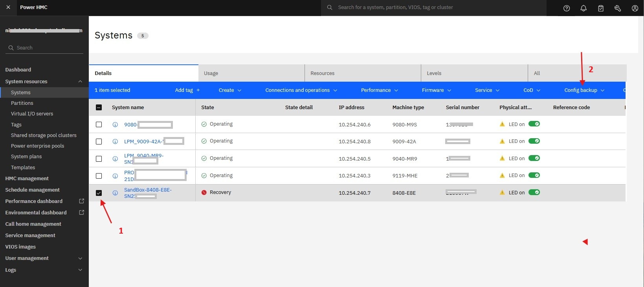
Task: Click the global search magnifier icon
Action: (330, 7)
